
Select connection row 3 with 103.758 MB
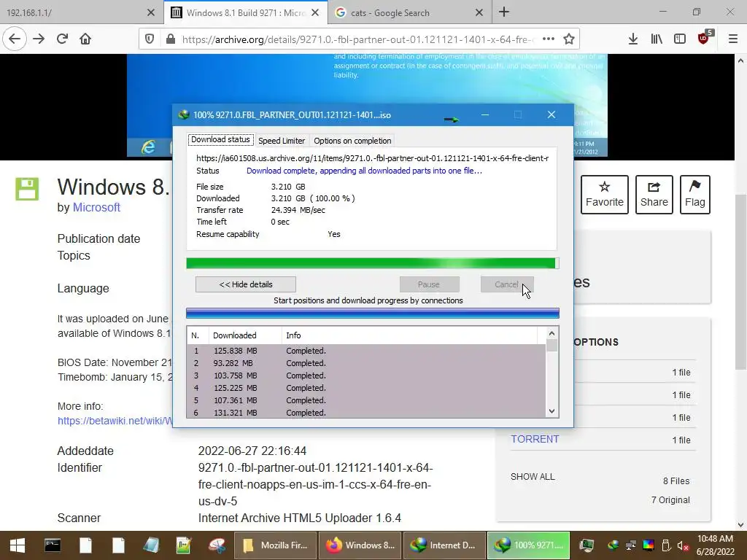[366, 376]
